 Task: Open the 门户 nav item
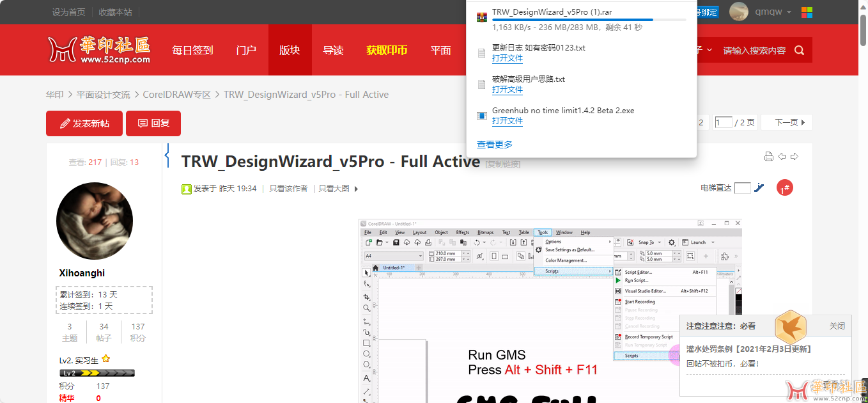(x=246, y=51)
